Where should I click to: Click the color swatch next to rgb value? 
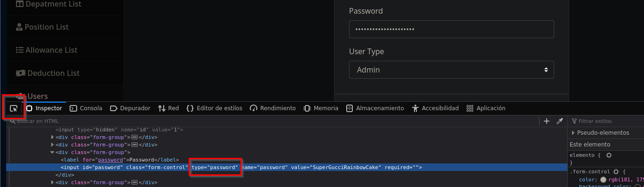click(603, 179)
